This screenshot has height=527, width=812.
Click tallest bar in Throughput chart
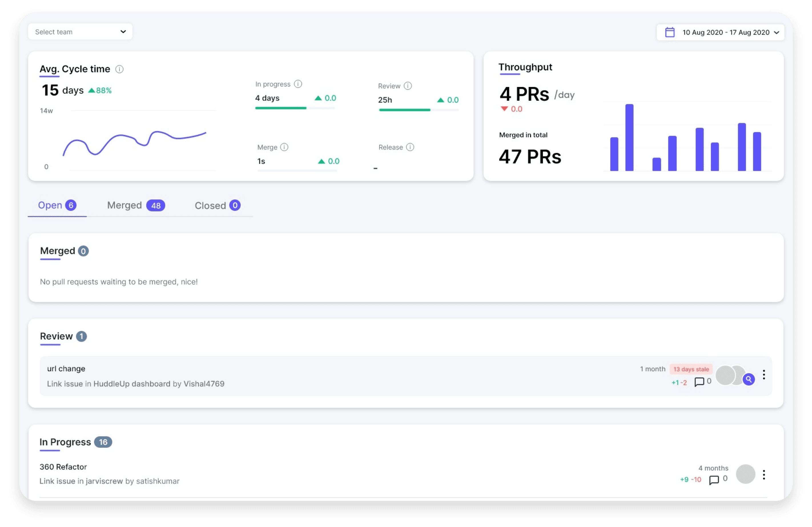(629, 137)
